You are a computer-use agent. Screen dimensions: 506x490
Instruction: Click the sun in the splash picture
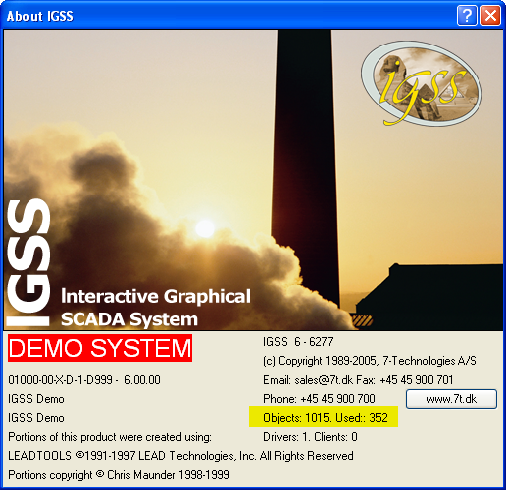[205, 229]
